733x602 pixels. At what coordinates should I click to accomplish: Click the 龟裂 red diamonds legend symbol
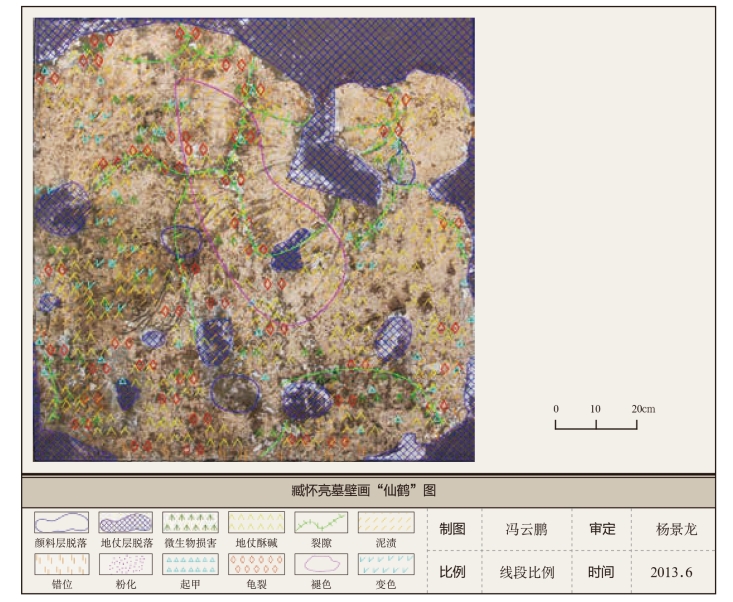click(256, 564)
